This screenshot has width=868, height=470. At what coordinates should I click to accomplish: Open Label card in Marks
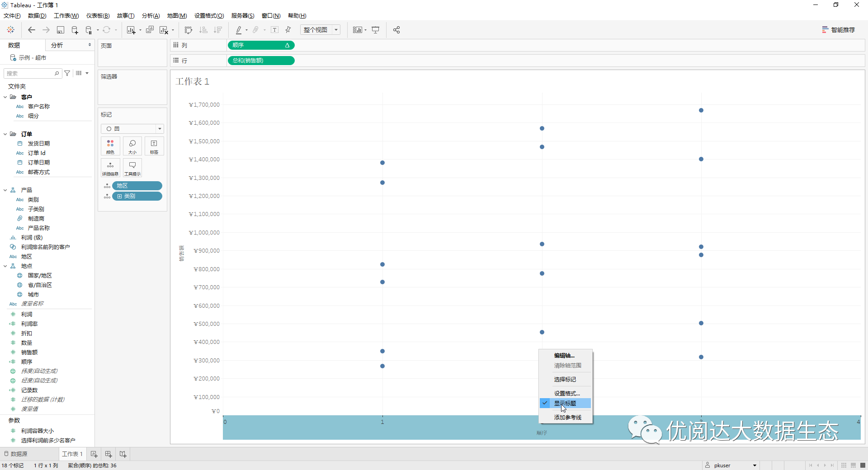point(154,146)
